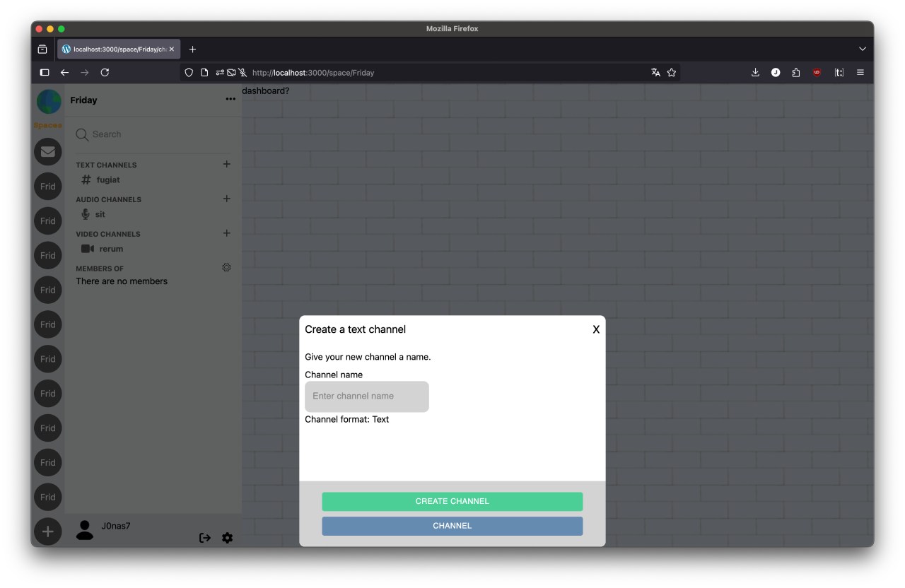Open Firefox list all tabs dropdown
Image resolution: width=905 pixels, height=588 pixels.
click(x=862, y=49)
